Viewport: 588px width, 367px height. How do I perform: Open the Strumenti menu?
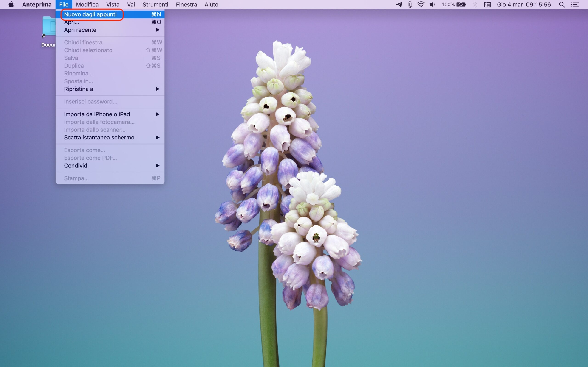click(155, 4)
